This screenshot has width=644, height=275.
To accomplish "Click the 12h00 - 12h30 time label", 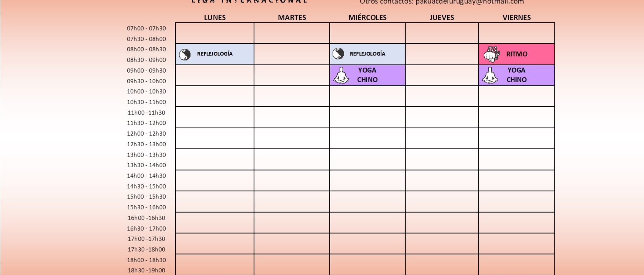I will click(146, 134).
